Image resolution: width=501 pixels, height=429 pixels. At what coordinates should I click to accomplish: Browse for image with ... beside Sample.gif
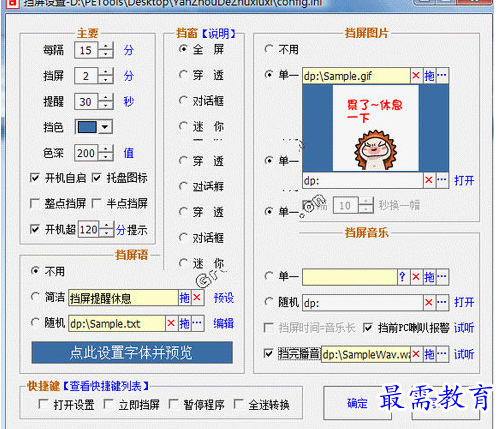point(442,76)
